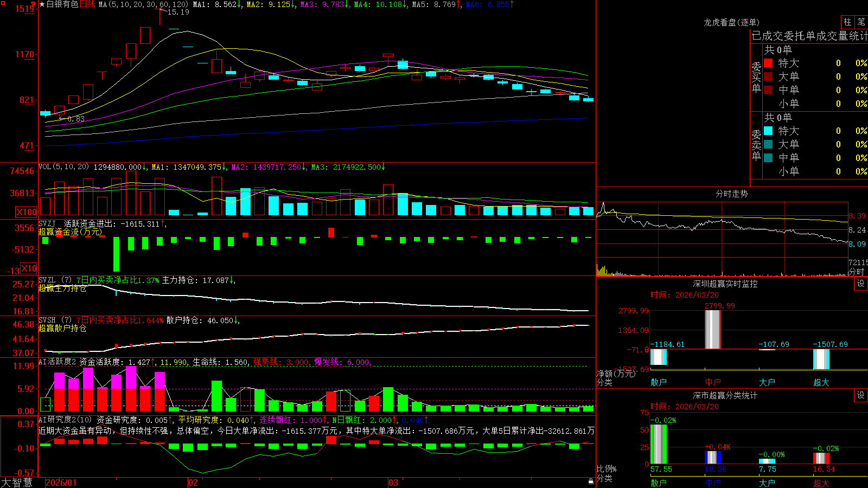Open MA(5,10,20,30,60,120) indicator parameters

pos(143,4)
